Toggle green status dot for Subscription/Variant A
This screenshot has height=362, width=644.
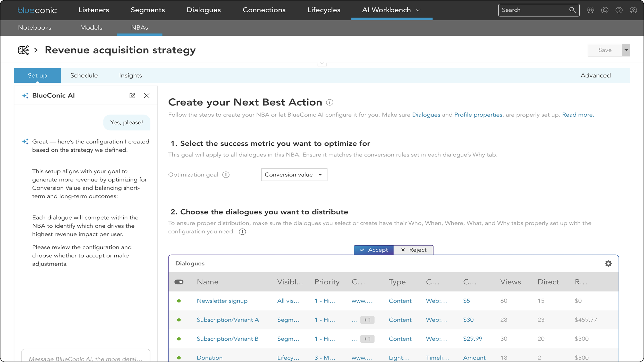click(179, 320)
